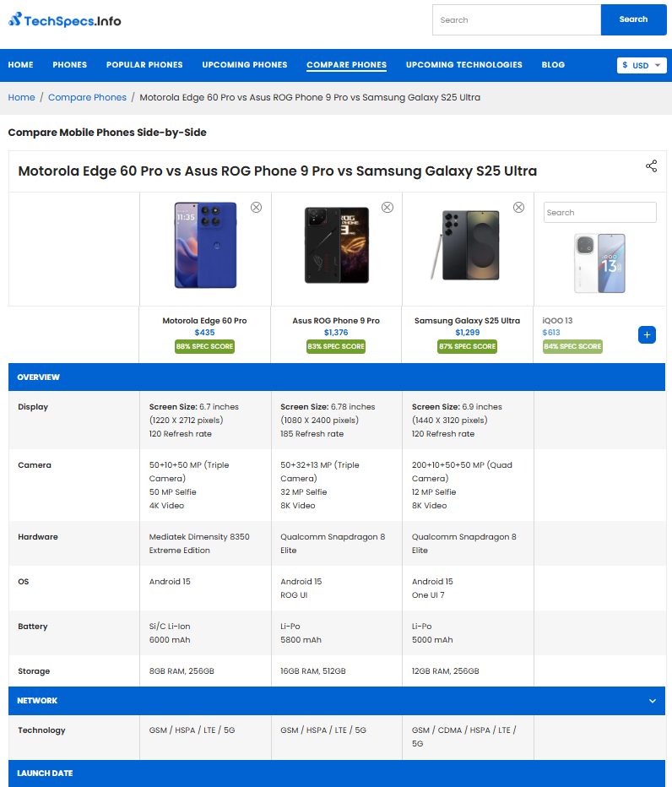This screenshot has width=672, height=787.
Task: Click the Hardware row label
Action: click(38, 536)
